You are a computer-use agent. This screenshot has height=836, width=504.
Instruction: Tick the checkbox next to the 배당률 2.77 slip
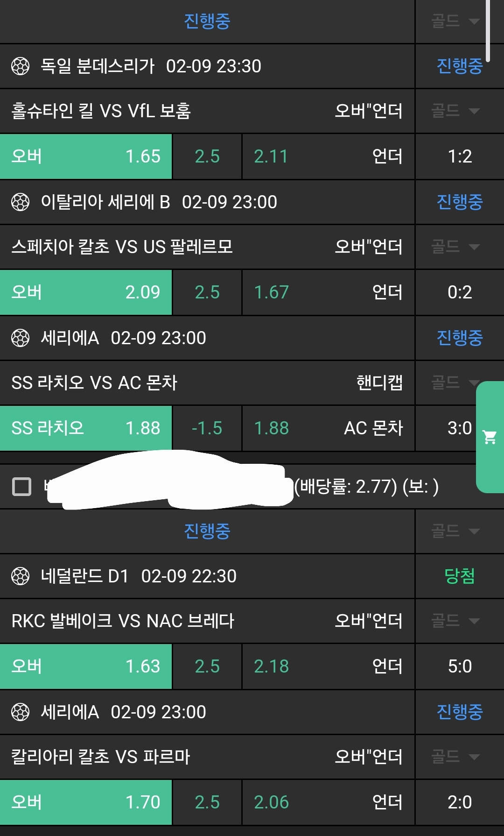[x=21, y=487]
